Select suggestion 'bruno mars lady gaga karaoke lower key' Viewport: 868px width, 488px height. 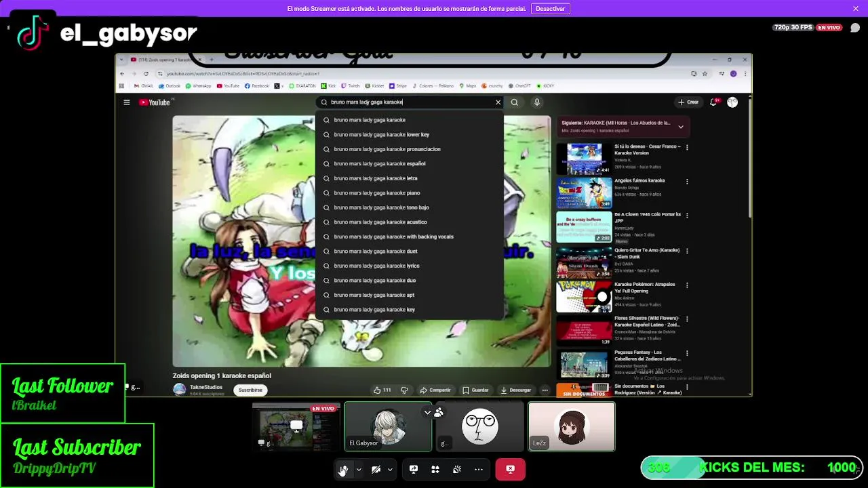coord(410,134)
